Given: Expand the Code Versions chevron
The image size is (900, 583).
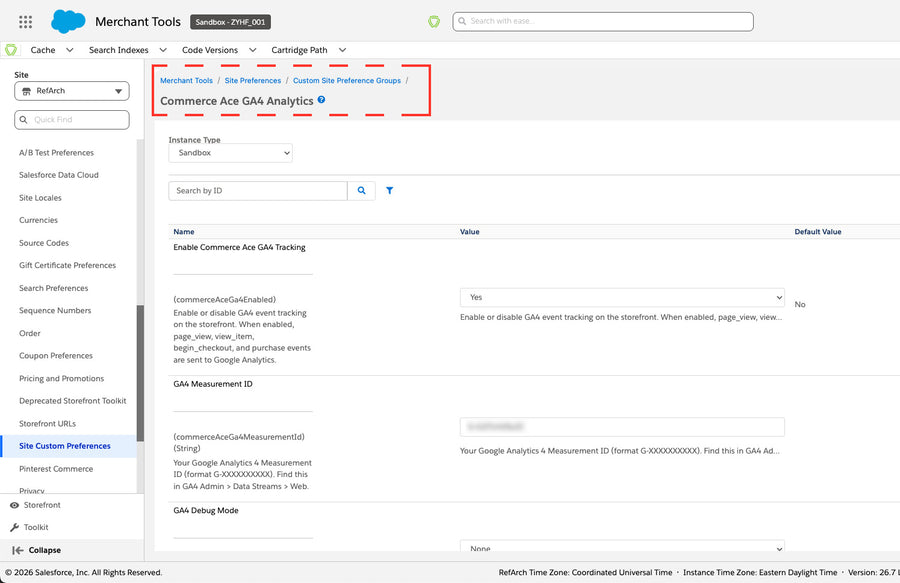Looking at the screenshot, I should tap(253, 50).
